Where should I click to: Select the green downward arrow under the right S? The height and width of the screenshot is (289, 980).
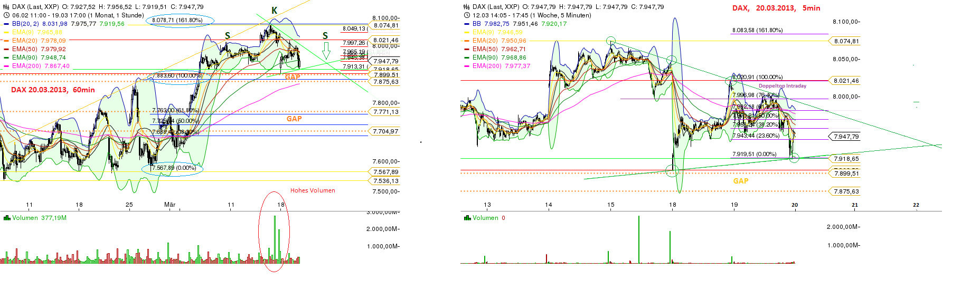[x=326, y=51]
